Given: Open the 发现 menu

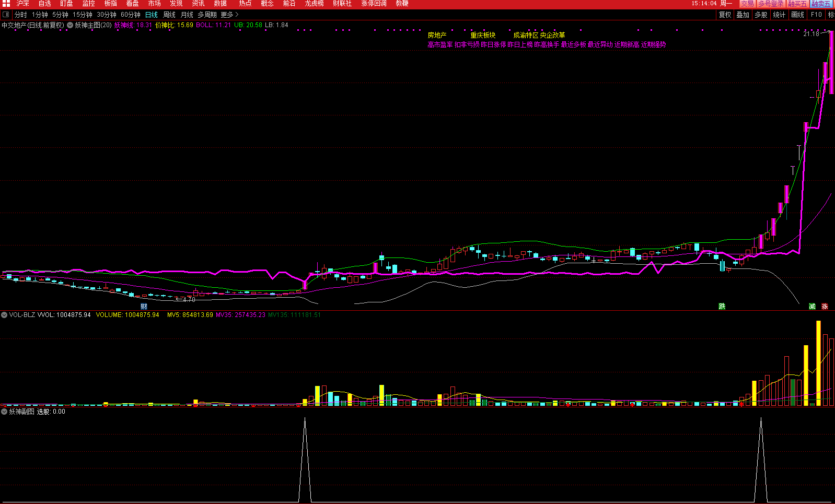Looking at the screenshot, I should click(x=177, y=4).
